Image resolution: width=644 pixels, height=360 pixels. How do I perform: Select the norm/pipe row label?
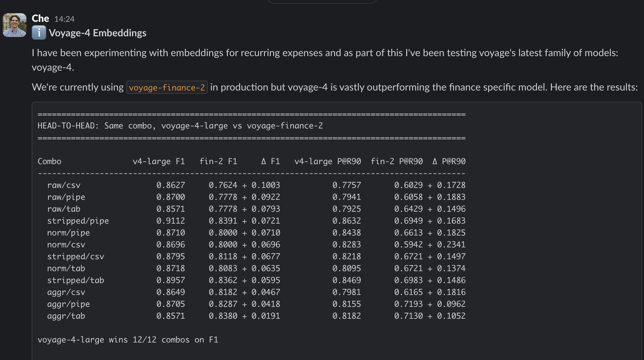tap(68, 233)
